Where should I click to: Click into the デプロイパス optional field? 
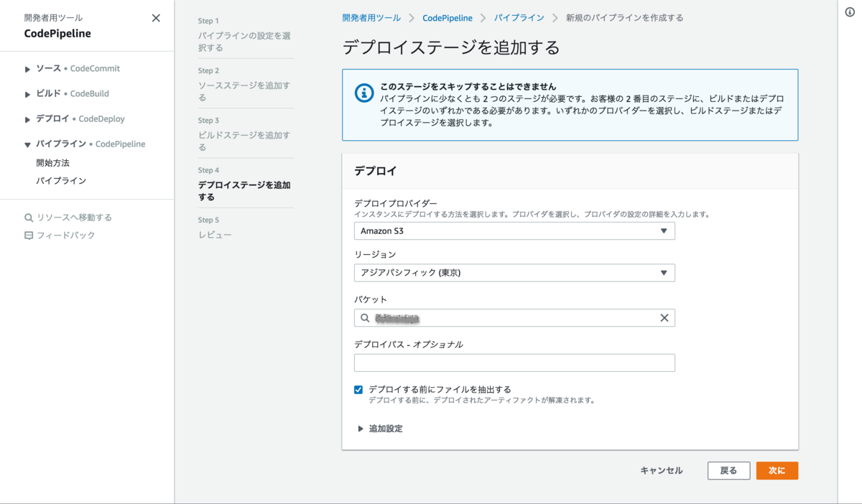click(514, 363)
